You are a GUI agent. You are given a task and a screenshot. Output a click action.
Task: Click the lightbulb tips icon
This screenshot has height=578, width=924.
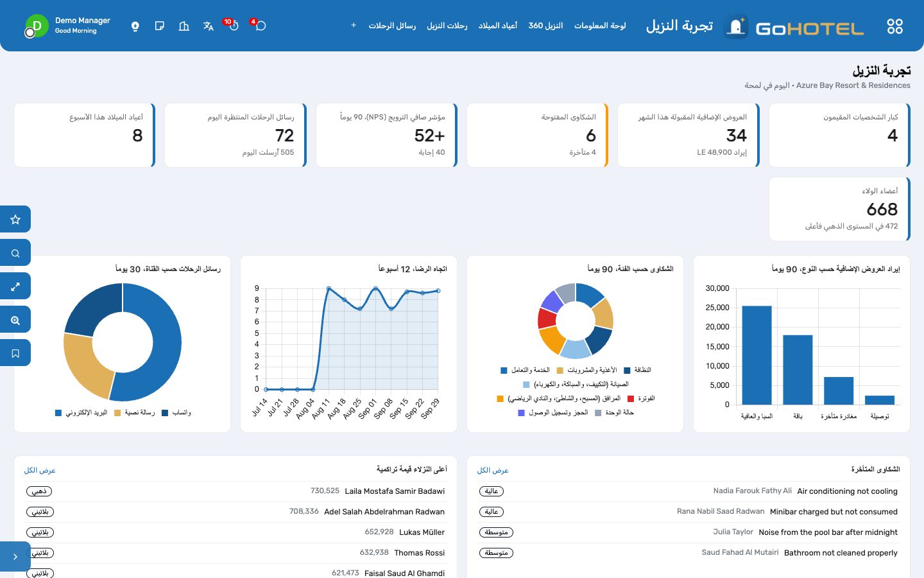[x=135, y=26]
